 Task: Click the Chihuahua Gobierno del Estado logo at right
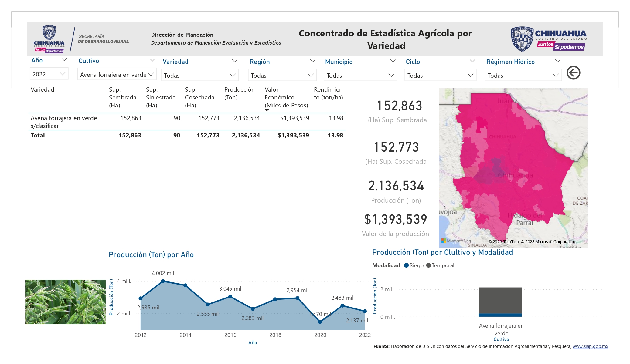click(x=548, y=39)
